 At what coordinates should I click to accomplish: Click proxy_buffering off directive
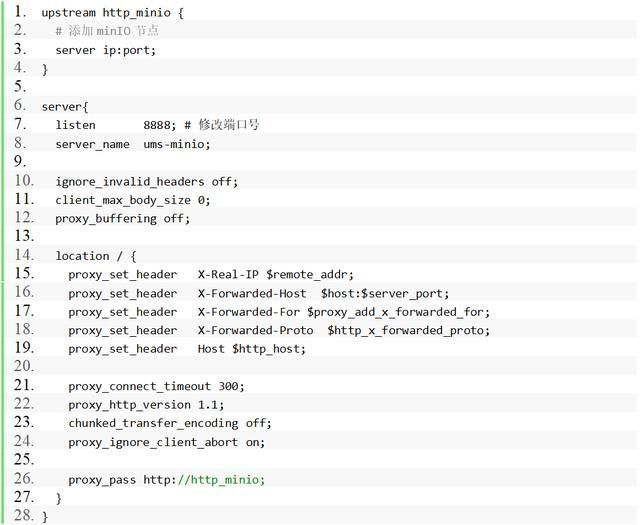point(122,219)
